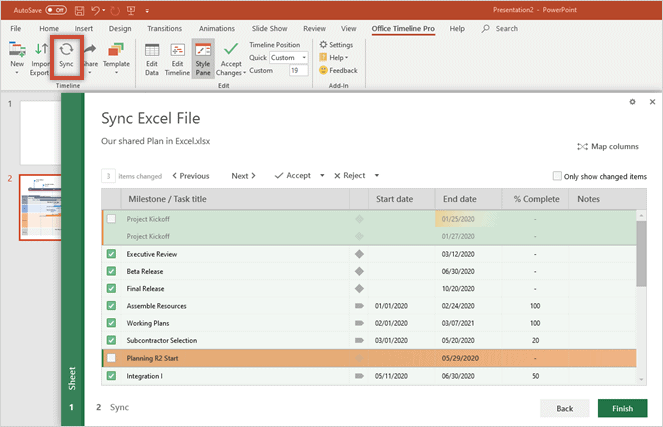Go to Previous changed item
This screenshot has height=427, width=663.
(x=191, y=176)
